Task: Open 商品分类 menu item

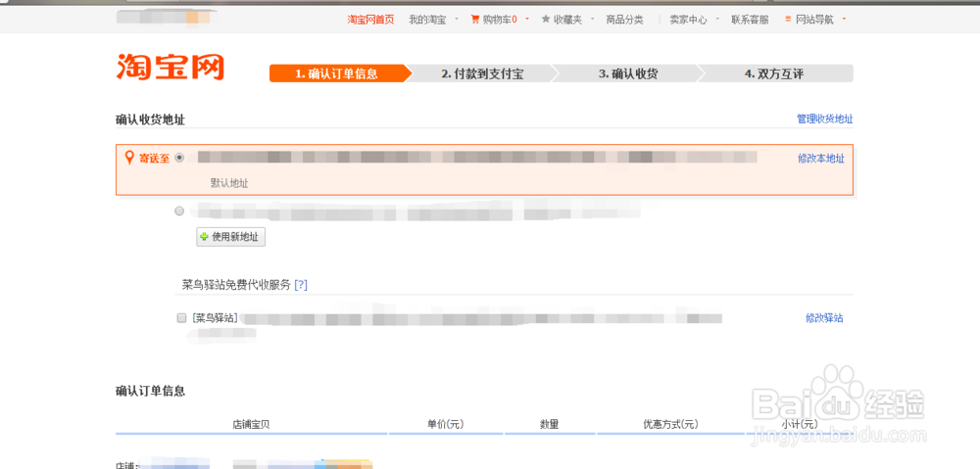Action: (624, 20)
